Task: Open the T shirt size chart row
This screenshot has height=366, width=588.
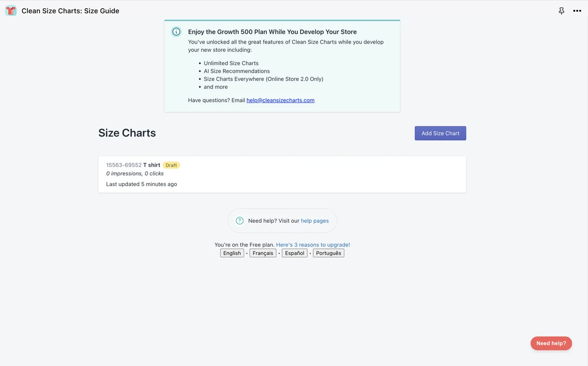Action: [x=282, y=174]
